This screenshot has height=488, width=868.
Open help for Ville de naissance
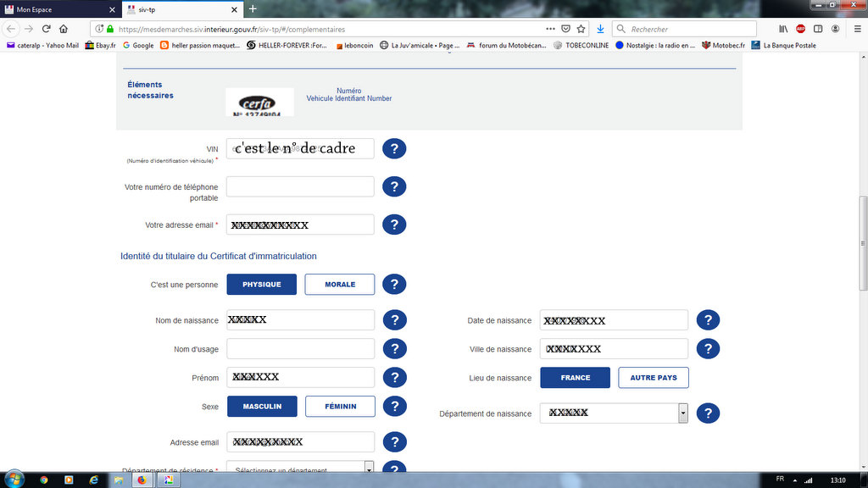[x=708, y=348]
